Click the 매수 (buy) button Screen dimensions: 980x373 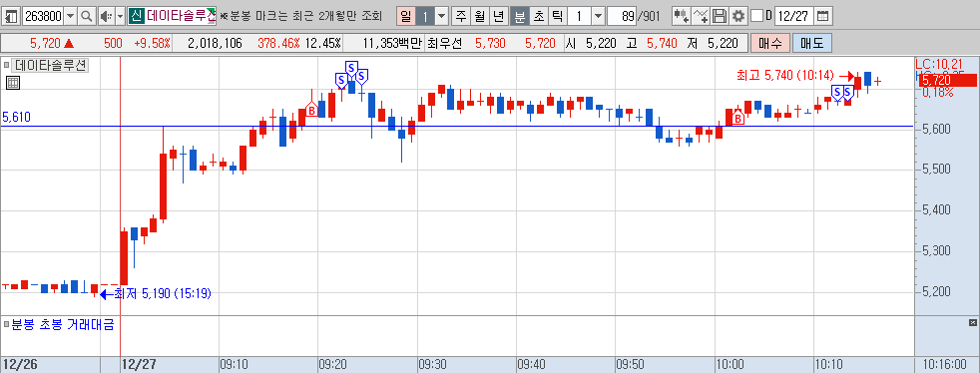(x=770, y=43)
